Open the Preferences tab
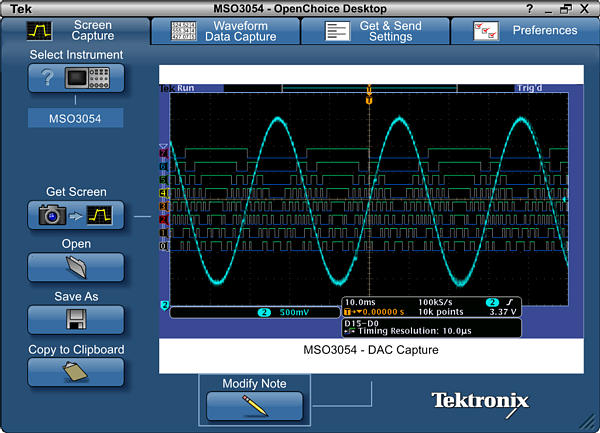 point(524,31)
